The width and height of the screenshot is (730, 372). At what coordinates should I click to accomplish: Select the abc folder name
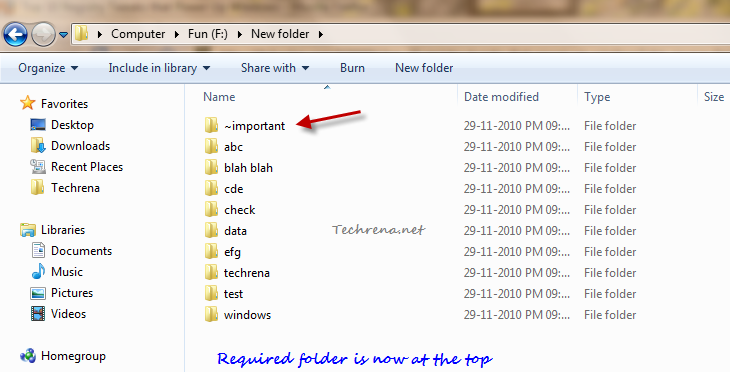tap(233, 147)
